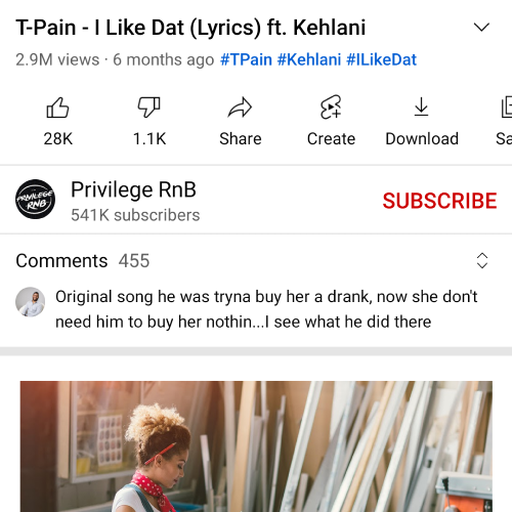Screen dimensions: 512x512
Task: Tap the partially visible Save icon
Action: [507, 107]
